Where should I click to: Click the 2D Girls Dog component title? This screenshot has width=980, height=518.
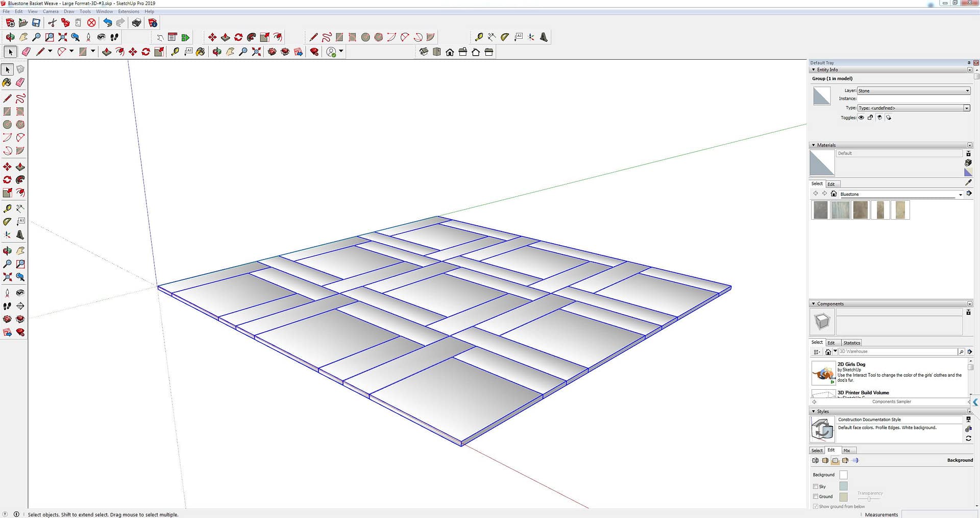[x=851, y=364]
